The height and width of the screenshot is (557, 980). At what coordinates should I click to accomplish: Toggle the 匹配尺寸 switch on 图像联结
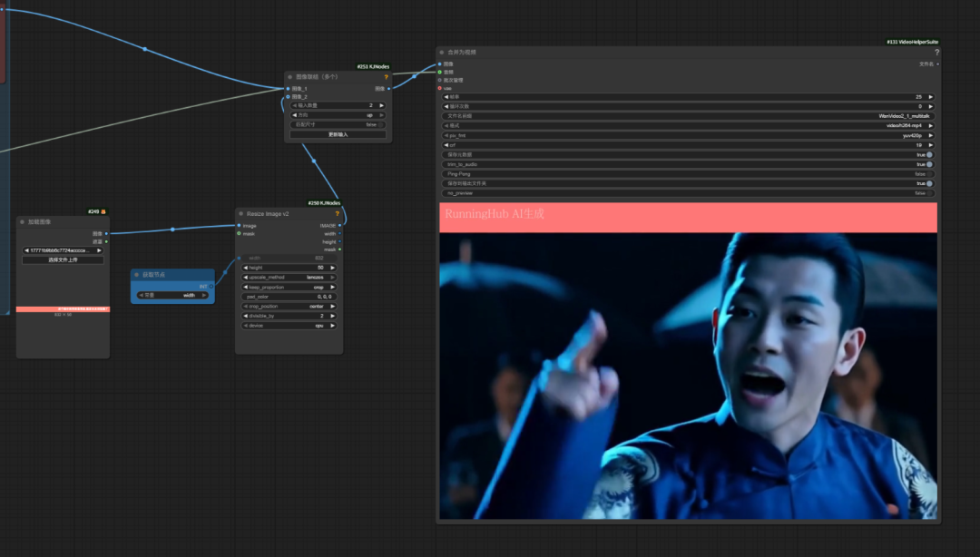coord(380,124)
